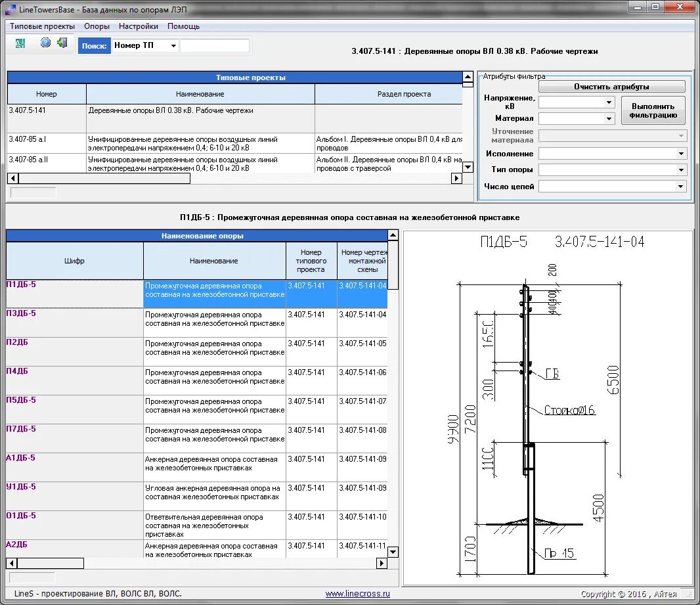
Task: Select tower code У1ДБ-5
Action: tap(74, 496)
